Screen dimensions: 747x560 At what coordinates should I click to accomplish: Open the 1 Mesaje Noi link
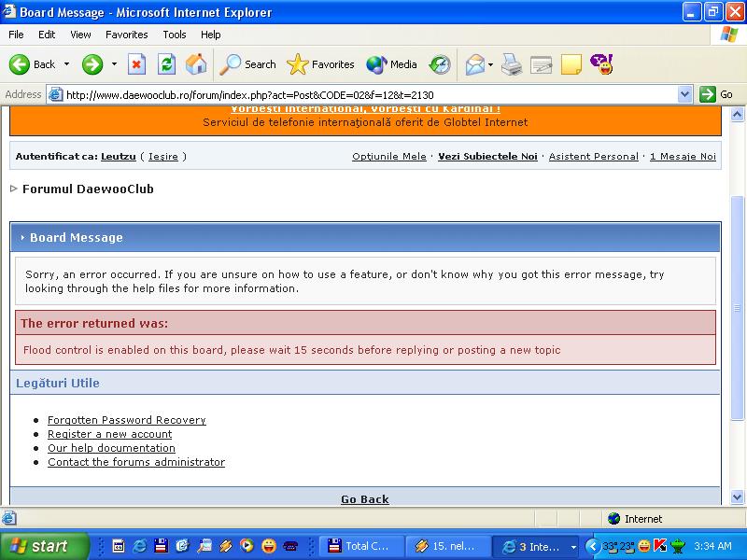[x=684, y=156]
